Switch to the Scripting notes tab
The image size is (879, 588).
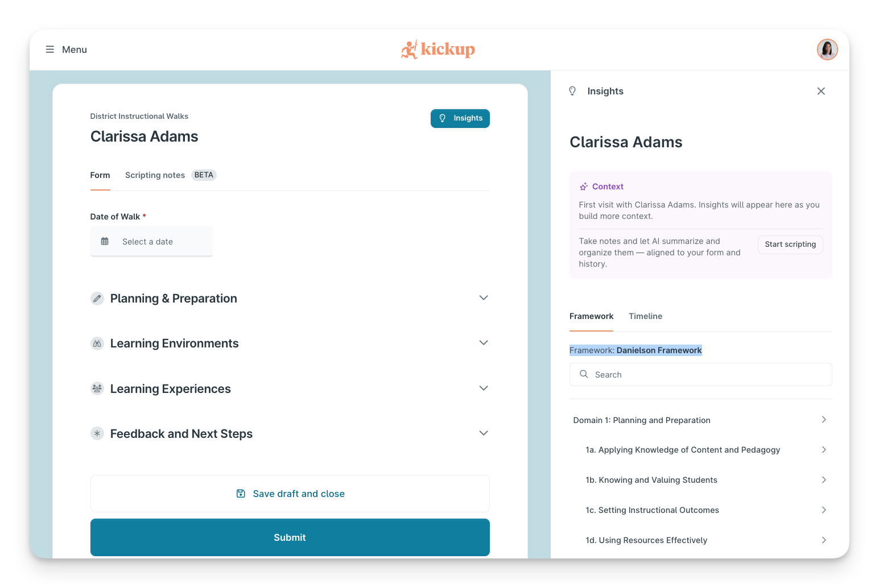point(155,175)
